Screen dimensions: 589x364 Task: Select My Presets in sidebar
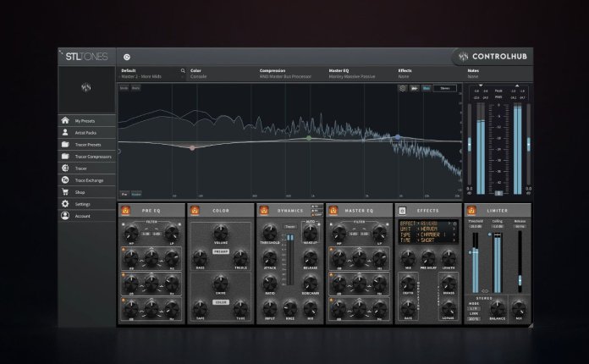pyautogui.click(x=87, y=120)
